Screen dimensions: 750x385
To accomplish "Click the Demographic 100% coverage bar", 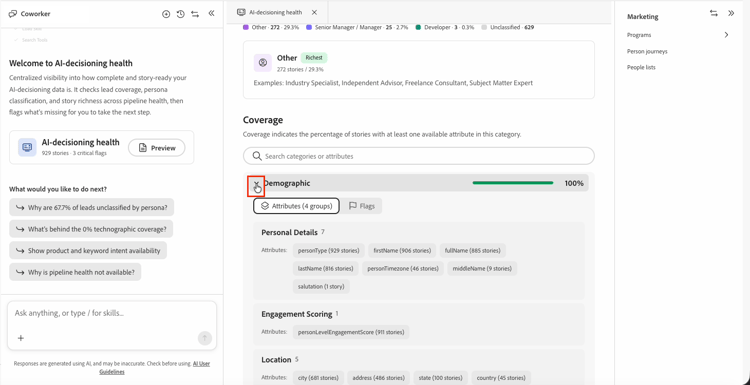I will coord(513,183).
